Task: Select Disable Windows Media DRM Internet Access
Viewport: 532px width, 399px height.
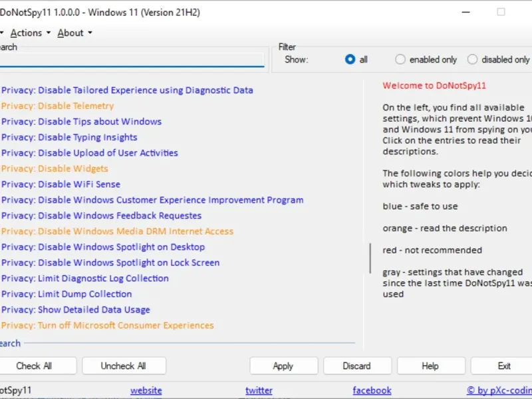Action: pyautogui.click(x=117, y=231)
